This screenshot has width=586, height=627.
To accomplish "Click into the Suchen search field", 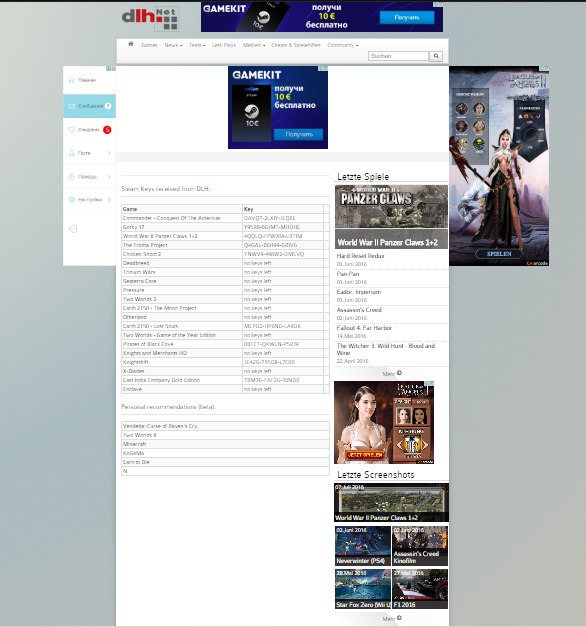I will tap(398, 56).
